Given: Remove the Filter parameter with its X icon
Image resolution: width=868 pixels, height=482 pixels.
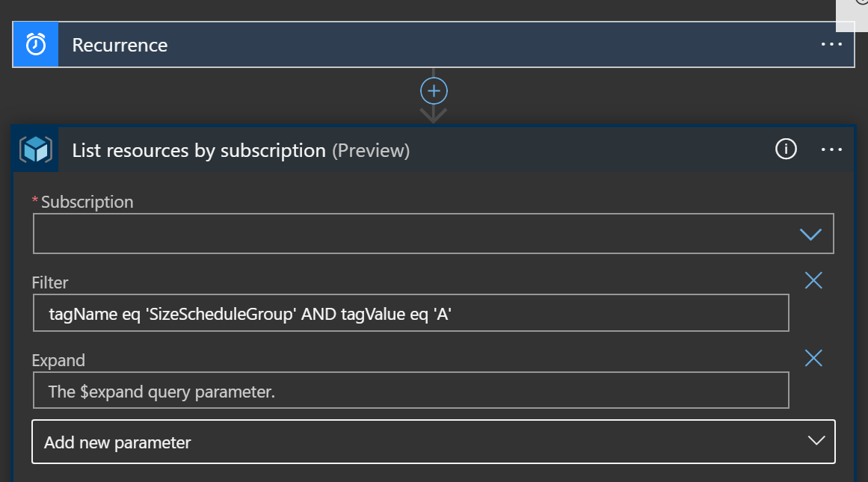Looking at the screenshot, I should pyautogui.click(x=813, y=280).
